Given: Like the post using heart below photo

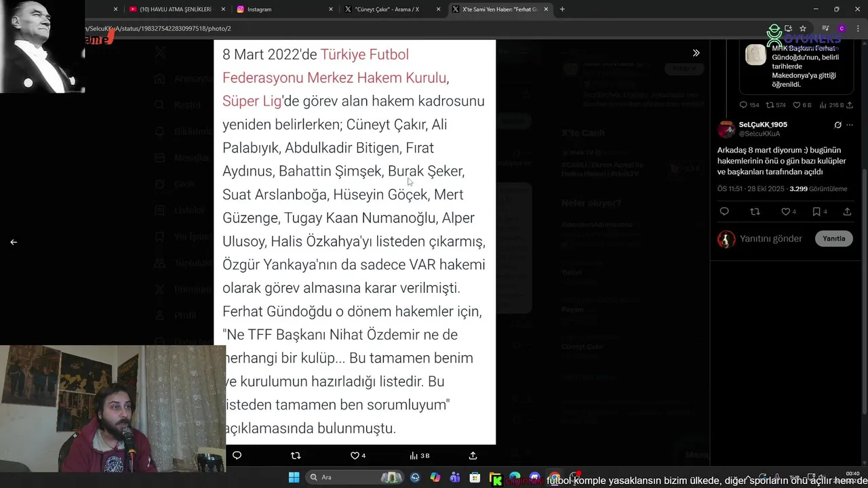Looking at the screenshot, I should [x=357, y=455].
